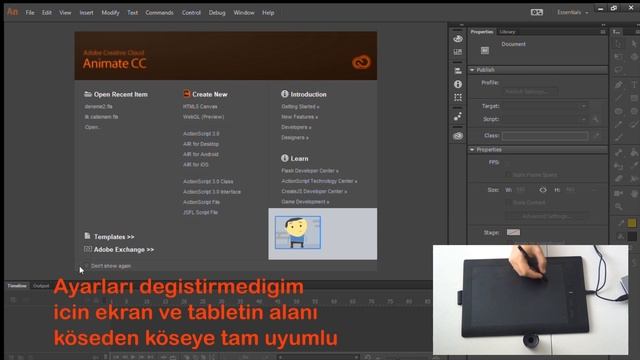This screenshot has height=360, width=640.
Task: Toggle the width-height link icon
Action: pyautogui.click(x=543, y=190)
